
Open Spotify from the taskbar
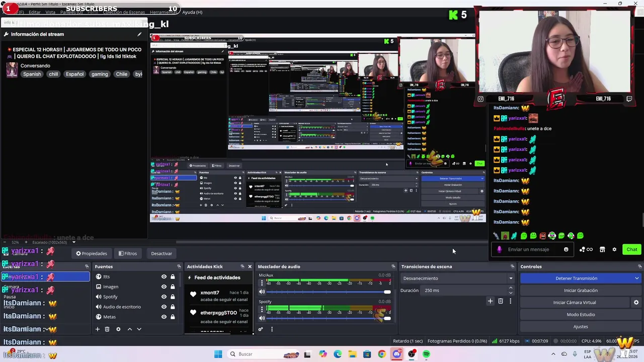click(x=426, y=354)
